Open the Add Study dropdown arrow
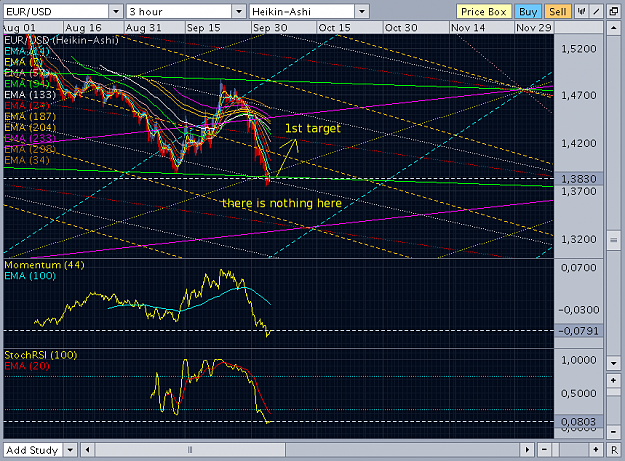The height and width of the screenshot is (461, 625). (x=70, y=450)
